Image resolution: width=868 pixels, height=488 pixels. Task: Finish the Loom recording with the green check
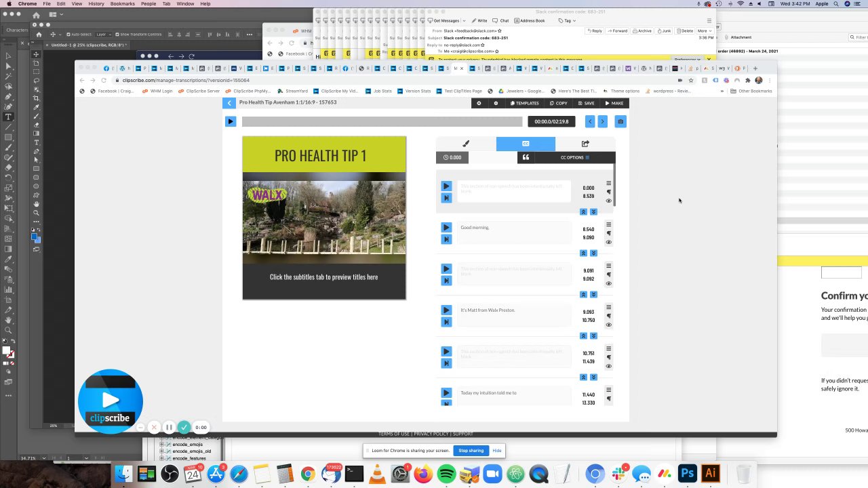click(x=184, y=427)
